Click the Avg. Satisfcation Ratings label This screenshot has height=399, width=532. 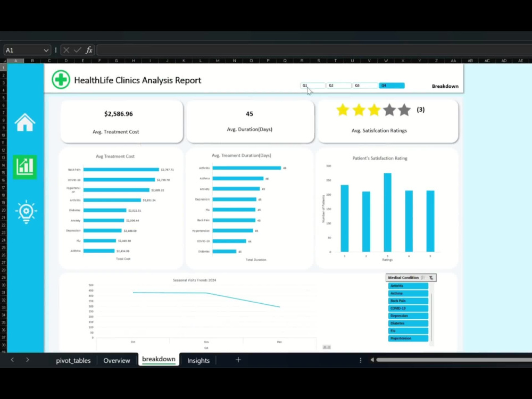point(379,131)
